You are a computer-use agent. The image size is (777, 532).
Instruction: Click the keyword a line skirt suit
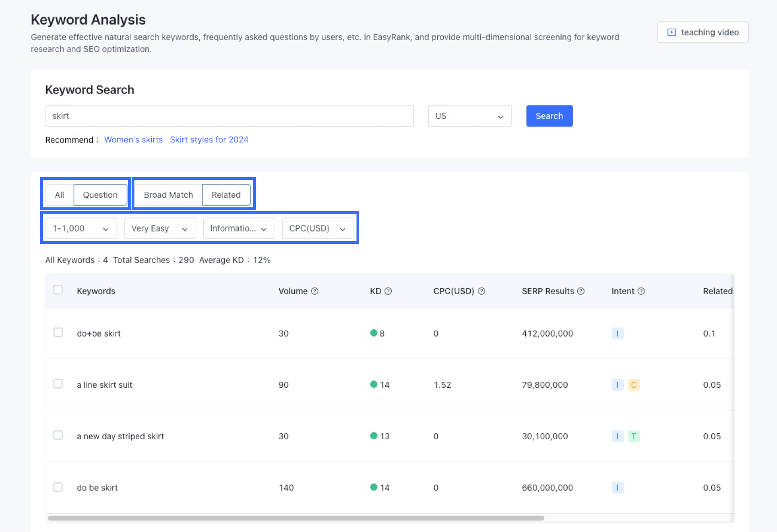(x=105, y=385)
